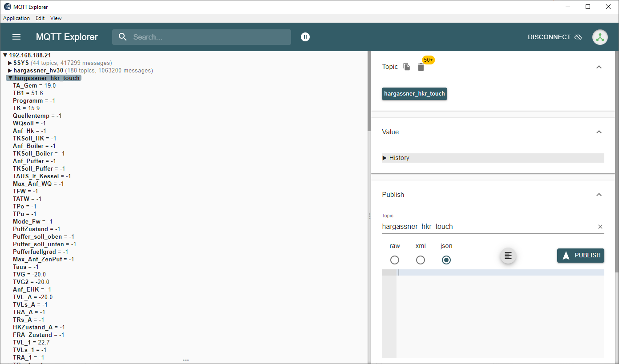Select the TVL_1 = 22.7 row
The image size is (619, 364).
(x=31, y=342)
